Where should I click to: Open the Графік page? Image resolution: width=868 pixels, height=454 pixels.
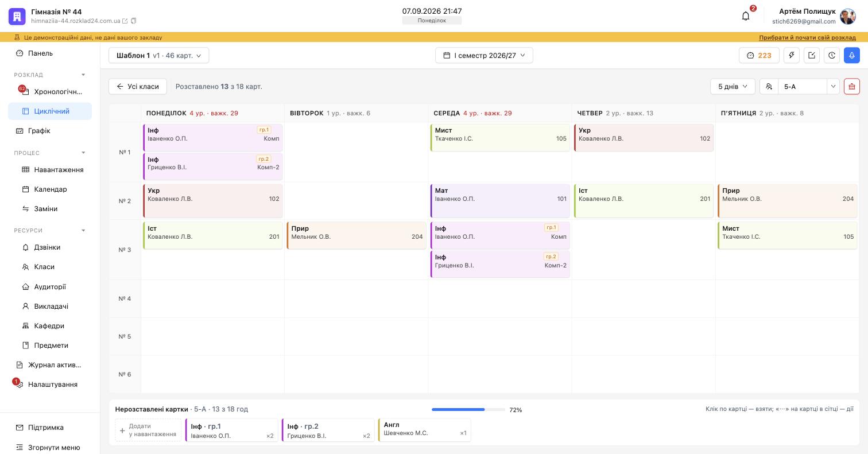coord(50,131)
